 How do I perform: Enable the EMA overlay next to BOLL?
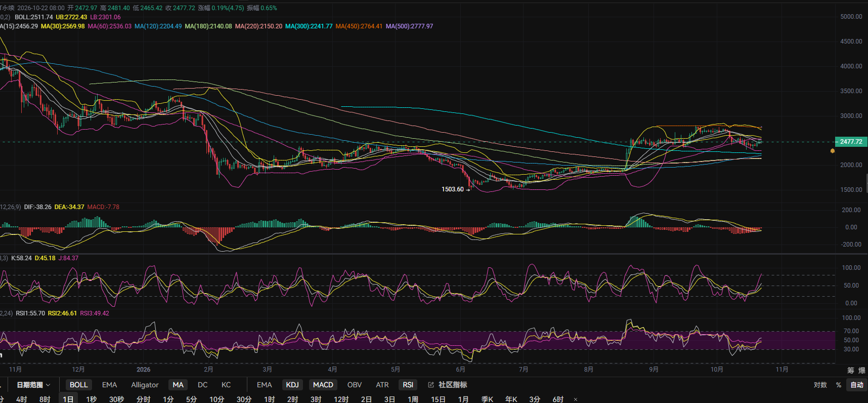pyautogui.click(x=109, y=385)
